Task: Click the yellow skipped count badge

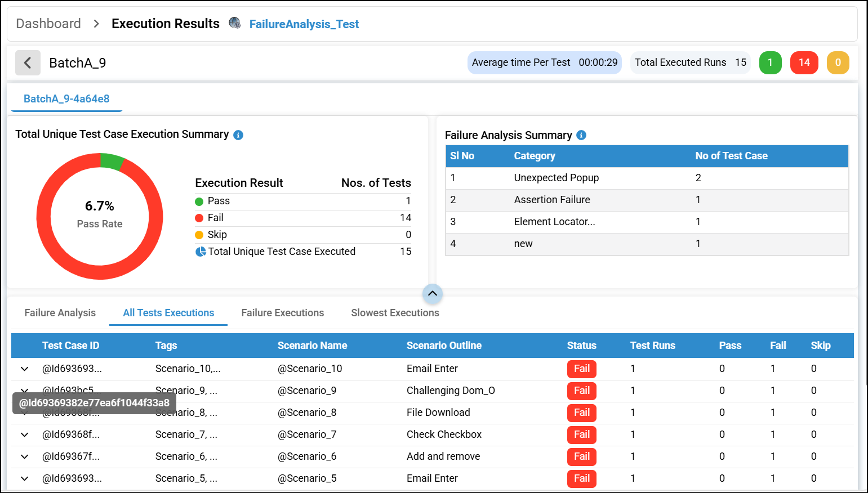Action: [838, 62]
